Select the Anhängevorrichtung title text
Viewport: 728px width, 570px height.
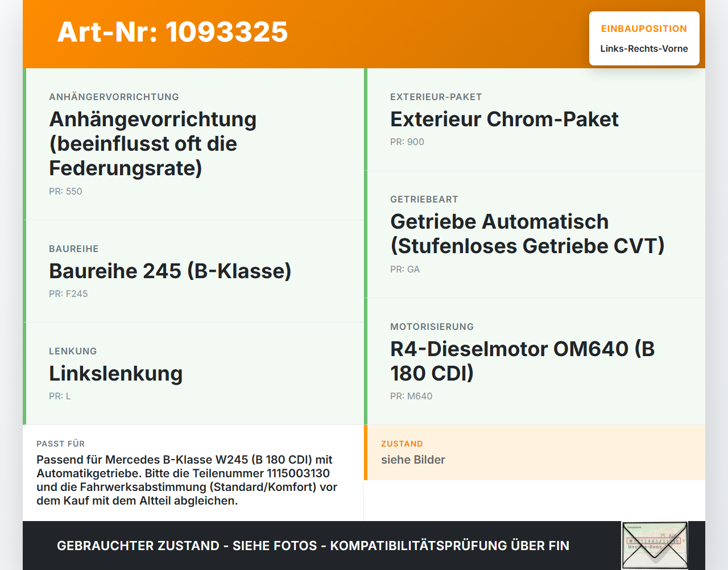tap(153, 143)
